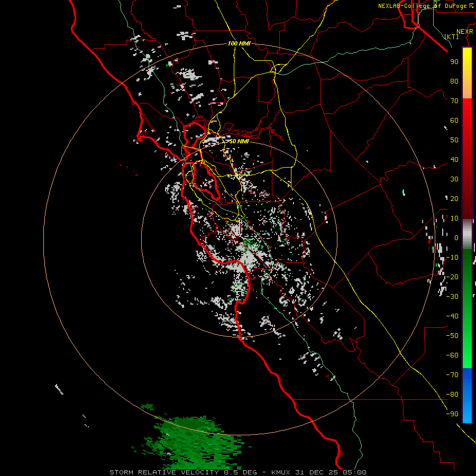Screen dimensions: 476x476
Task: Click the 10 value on the velocity scale
Action: pos(454,218)
